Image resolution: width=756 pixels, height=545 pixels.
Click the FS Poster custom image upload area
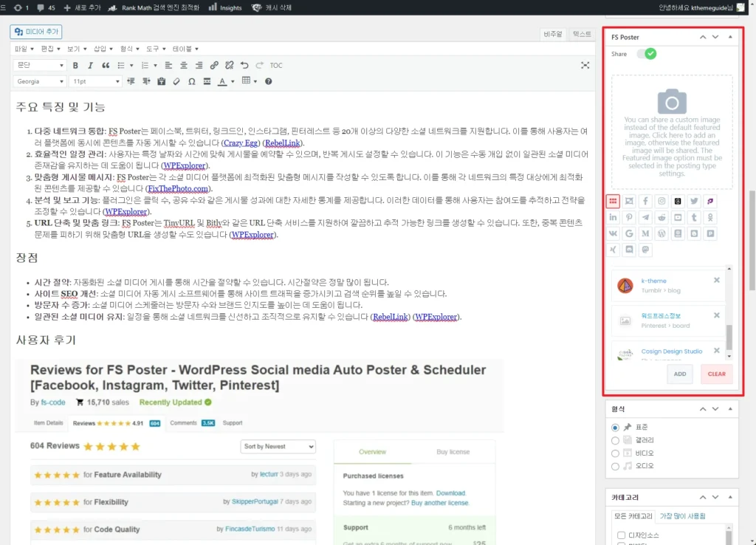click(x=672, y=132)
